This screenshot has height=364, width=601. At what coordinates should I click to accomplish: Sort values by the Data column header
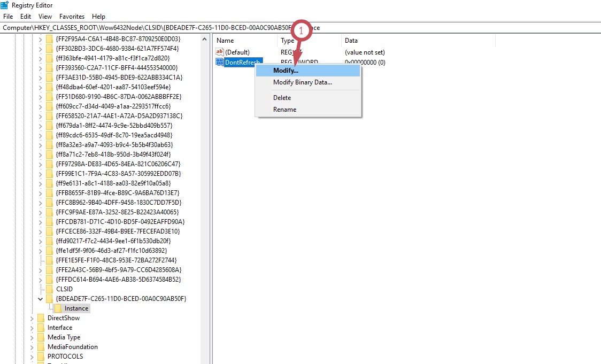[x=351, y=41]
